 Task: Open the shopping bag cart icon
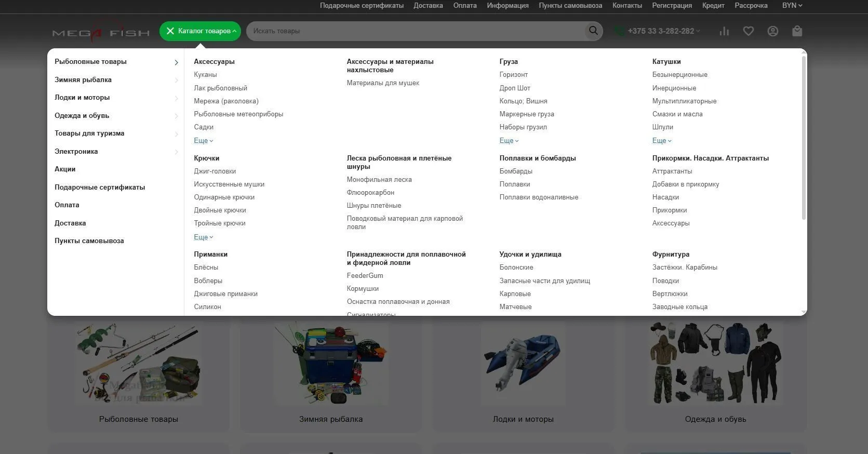pos(797,31)
